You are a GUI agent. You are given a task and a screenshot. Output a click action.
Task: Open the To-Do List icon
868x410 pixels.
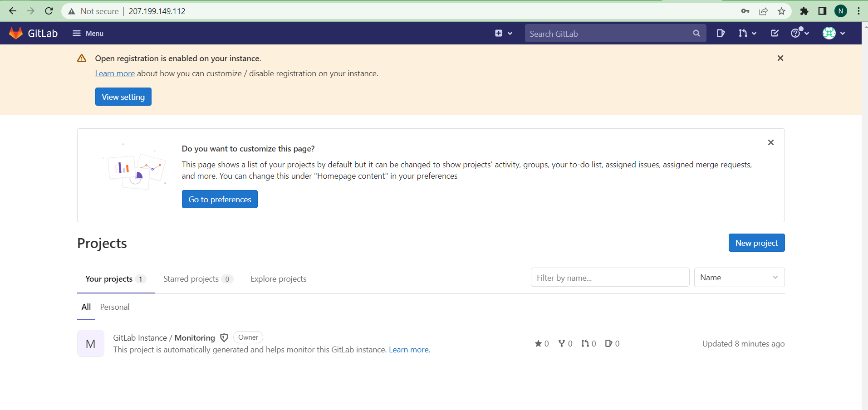pos(775,33)
